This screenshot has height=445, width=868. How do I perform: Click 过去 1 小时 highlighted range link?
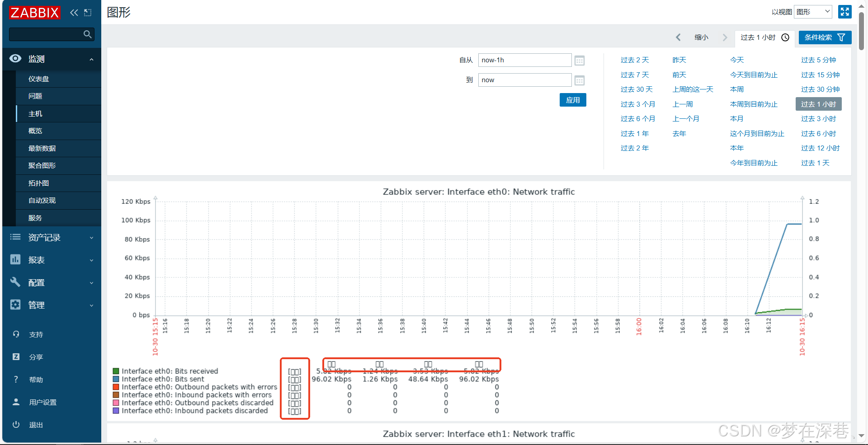(x=819, y=104)
